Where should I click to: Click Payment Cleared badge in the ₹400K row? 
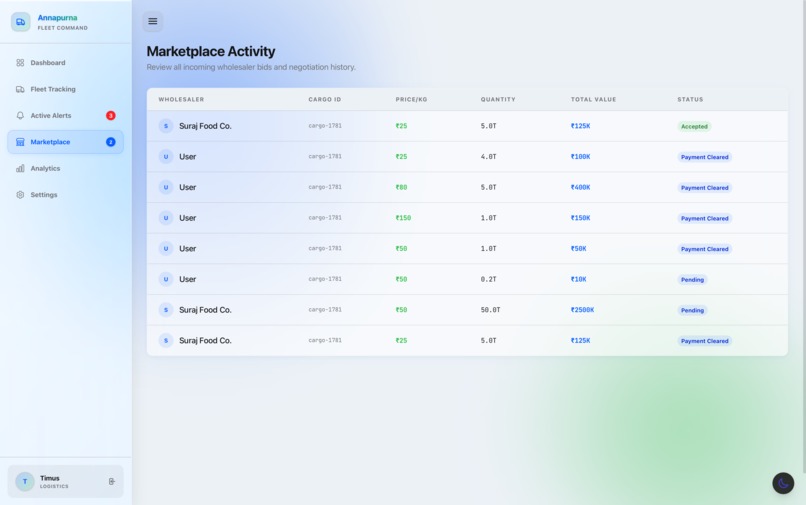point(704,188)
